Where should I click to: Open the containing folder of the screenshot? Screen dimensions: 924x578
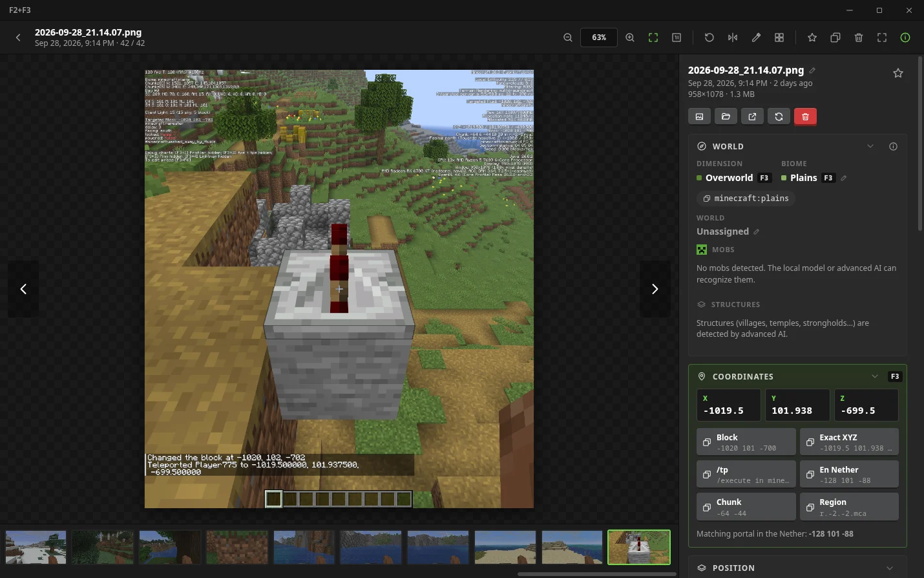click(726, 116)
